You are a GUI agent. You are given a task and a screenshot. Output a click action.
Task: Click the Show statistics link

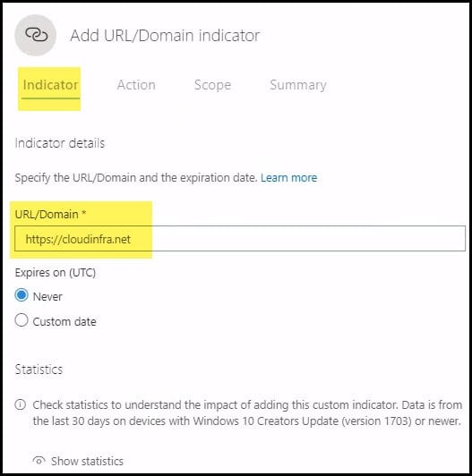[87, 461]
